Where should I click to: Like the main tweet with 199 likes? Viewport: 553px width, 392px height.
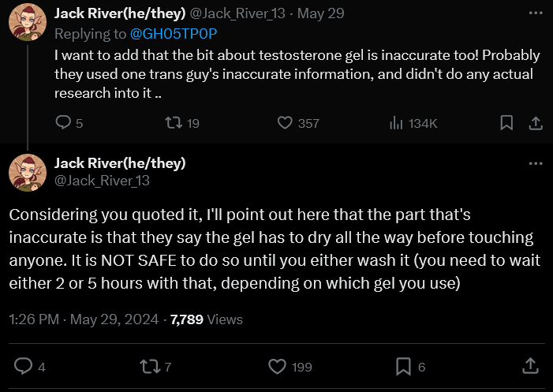tap(277, 366)
